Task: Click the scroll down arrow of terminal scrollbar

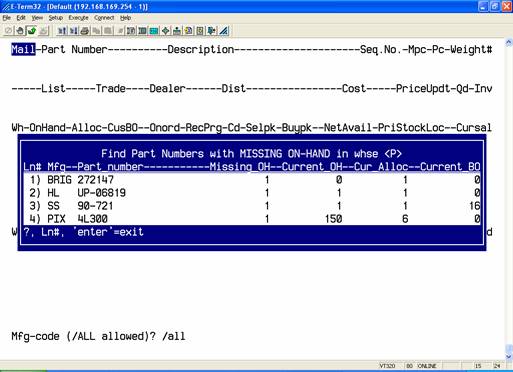Action: (x=509, y=356)
